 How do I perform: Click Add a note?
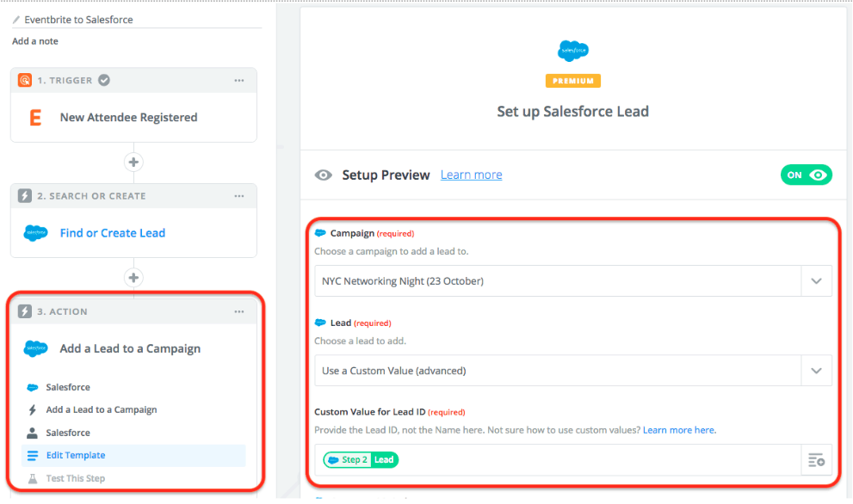tap(34, 40)
